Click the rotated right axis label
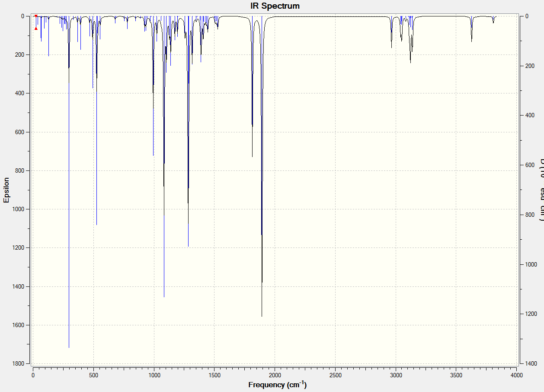This screenshot has height=392, width=544. tap(541, 190)
